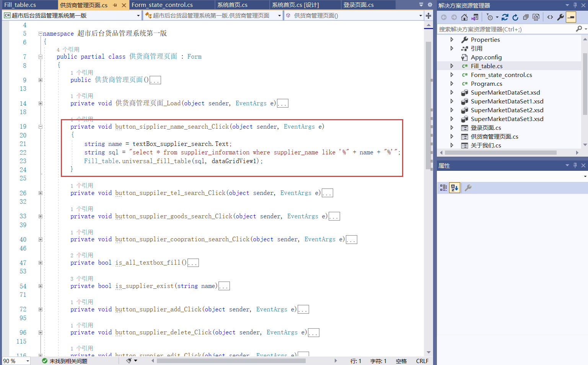Split the editor window with the splitter icon
Image resolution: width=588 pixels, height=365 pixels.
(x=428, y=16)
